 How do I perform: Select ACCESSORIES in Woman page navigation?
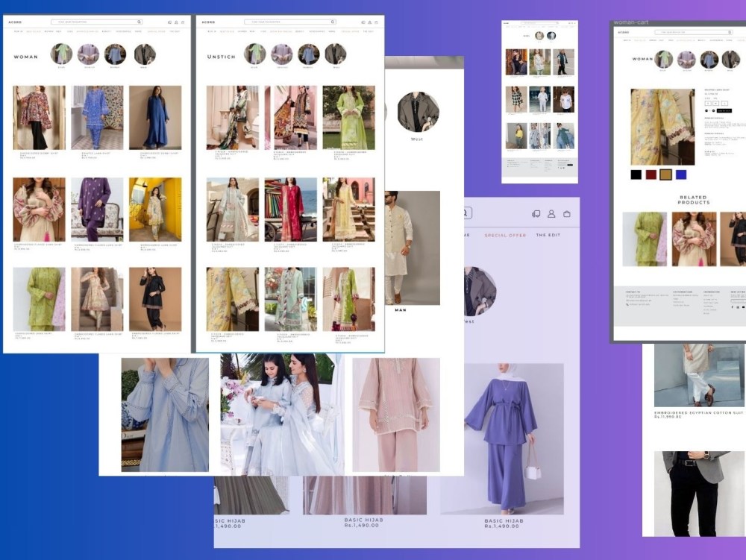[123, 31]
